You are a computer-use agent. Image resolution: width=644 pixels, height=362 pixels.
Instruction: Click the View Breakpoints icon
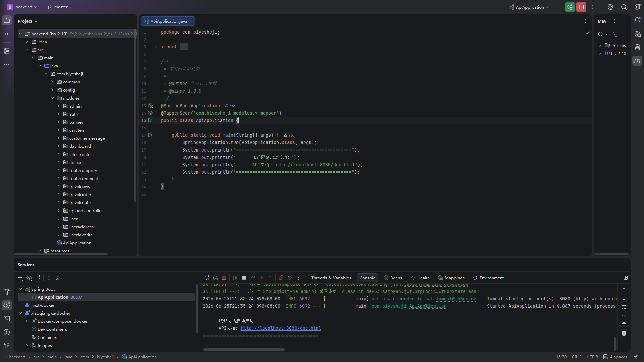281,278
